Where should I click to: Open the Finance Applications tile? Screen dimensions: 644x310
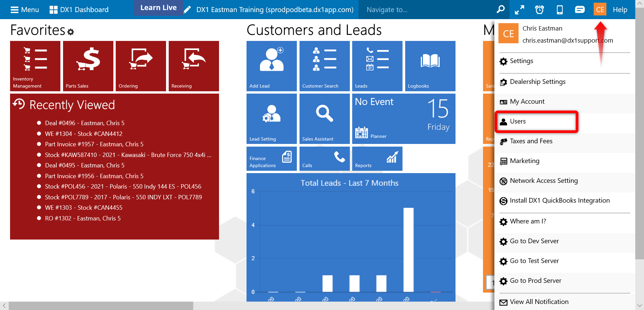(x=272, y=159)
